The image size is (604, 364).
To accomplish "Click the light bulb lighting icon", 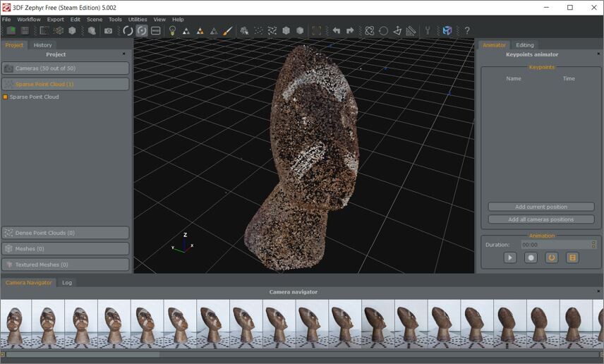I will point(172,31).
